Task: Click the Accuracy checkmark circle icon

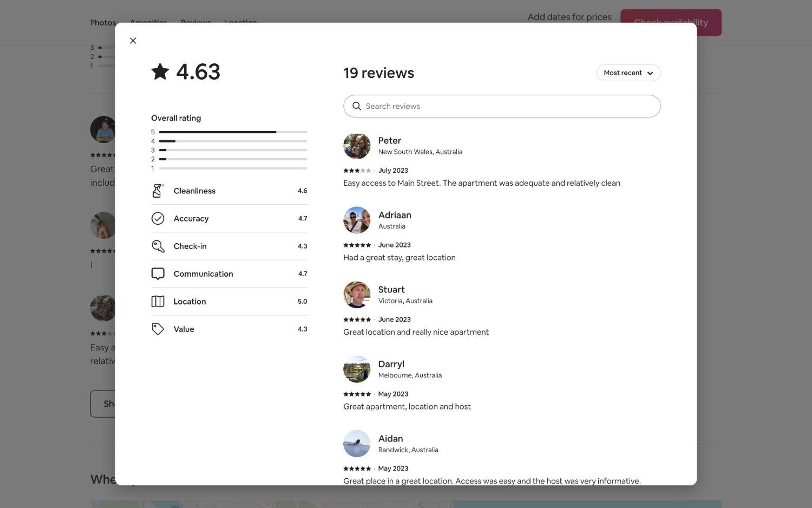Action: pyautogui.click(x=157, y=218)
